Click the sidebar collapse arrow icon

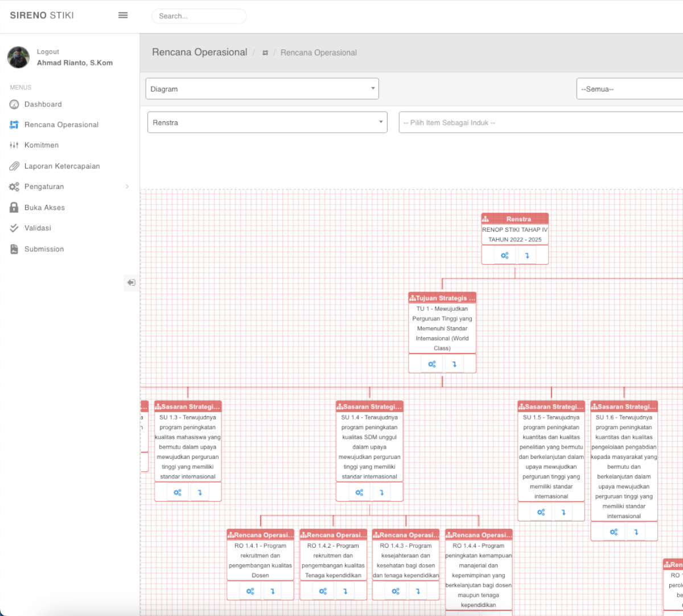coord(131,282)
